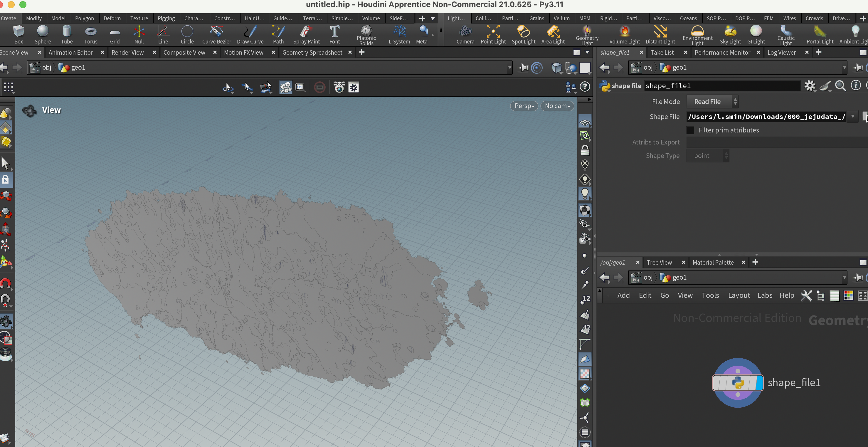Create an L-System from the shelf
Screen dimensions: 868x447
click(399, 34)
